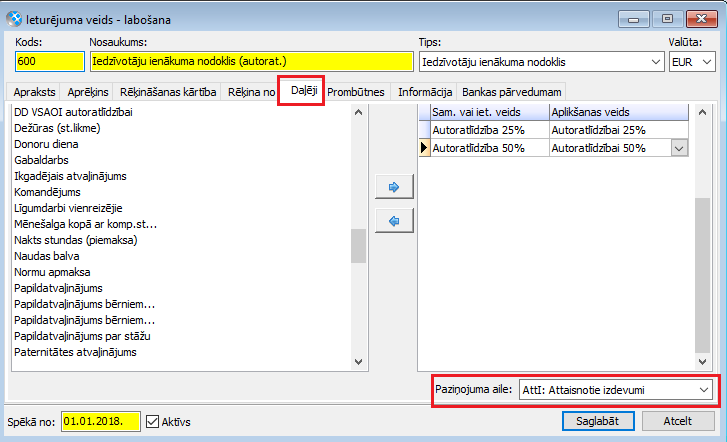Click the Kods input field

tap(50, 61)
